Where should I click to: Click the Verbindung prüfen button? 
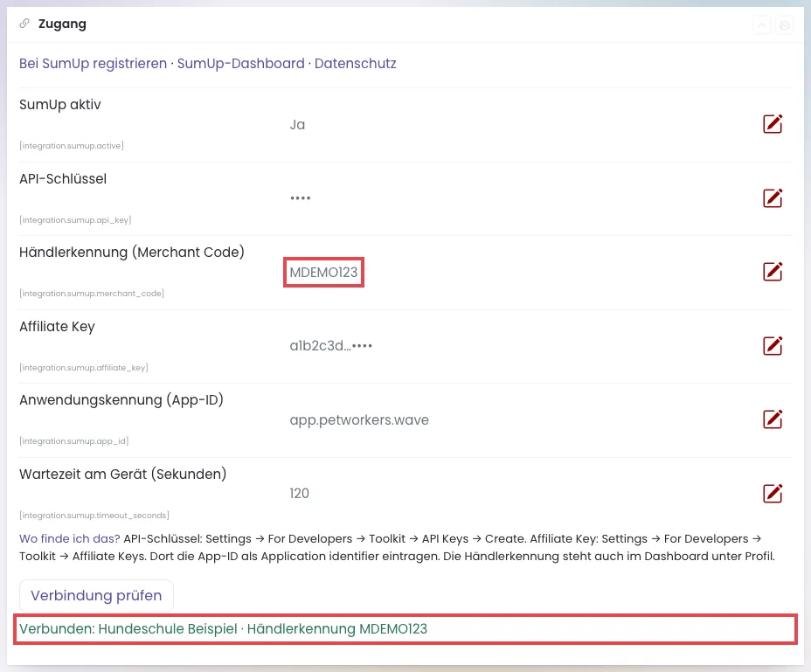point(96,595)
